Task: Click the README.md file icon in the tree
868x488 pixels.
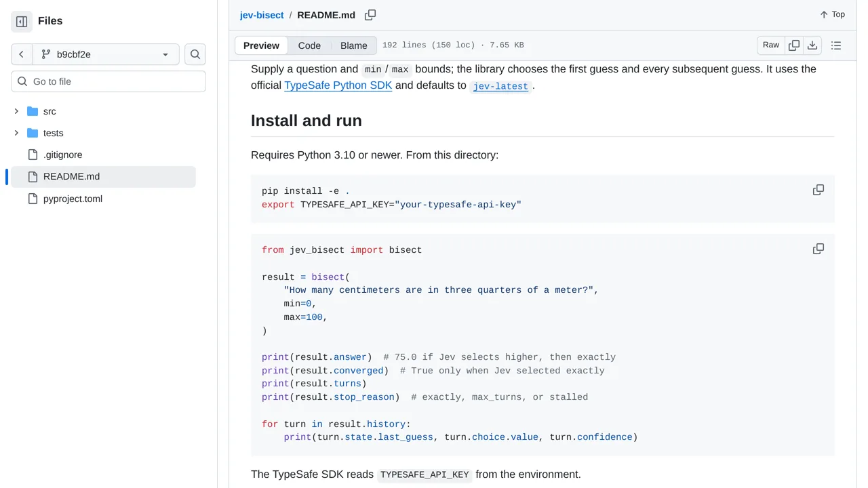Action: (x=33, y=177)
